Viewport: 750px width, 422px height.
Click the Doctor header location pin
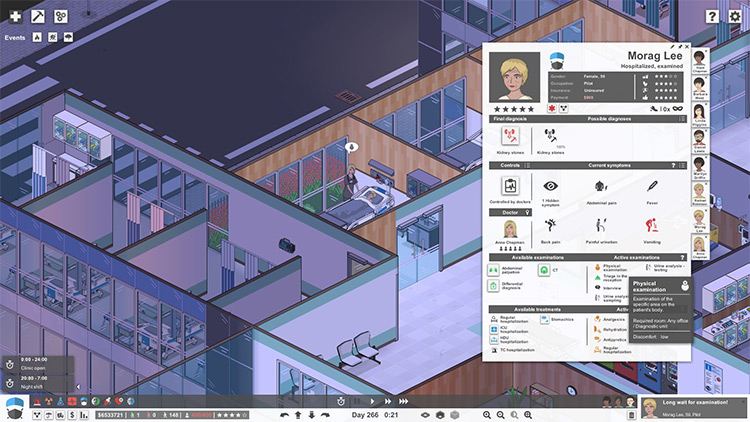[x=528, y=212]
